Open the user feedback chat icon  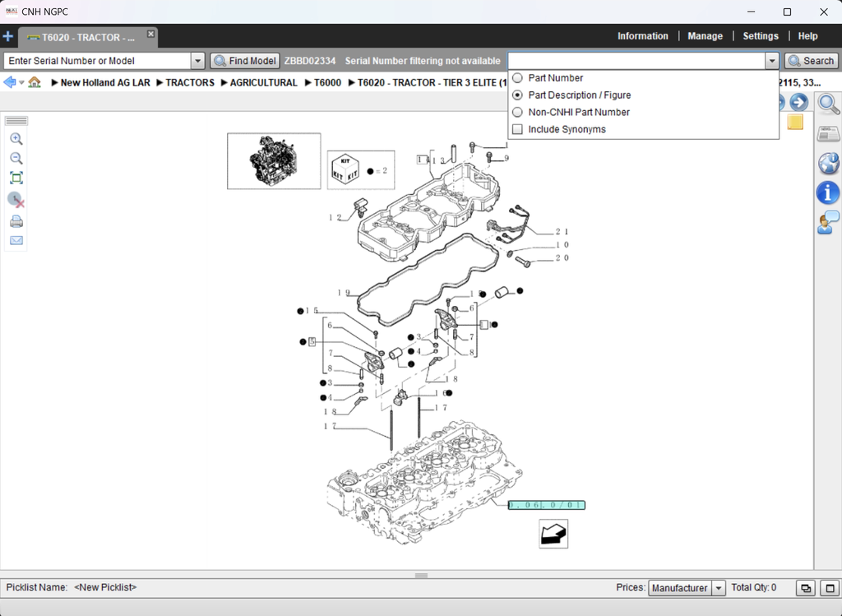point(828,222)
